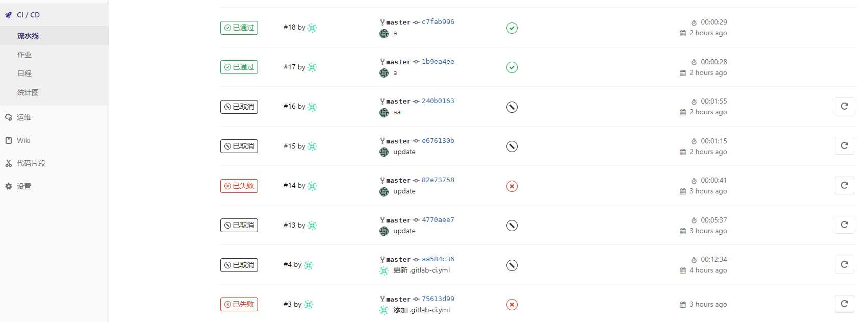This screenshot has height=322, width=868.
Task: Open the user avatar beside #17
Action: tap(312, 67)
